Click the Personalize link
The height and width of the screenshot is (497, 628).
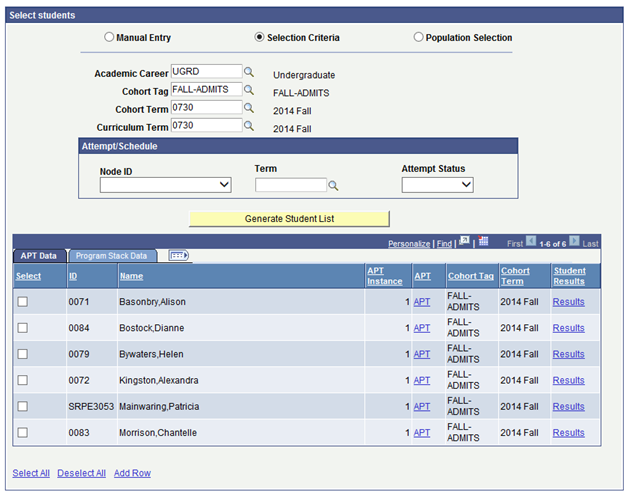coord(409,243)
